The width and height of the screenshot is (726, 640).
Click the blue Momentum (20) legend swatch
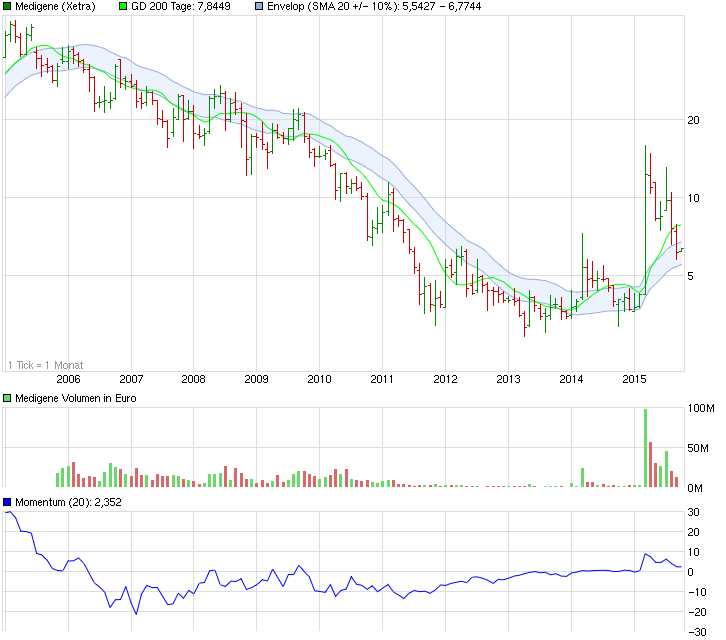click(x=7, y=502)
